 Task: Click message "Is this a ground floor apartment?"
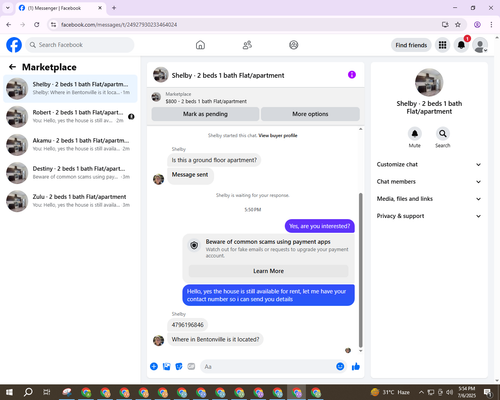click(214, 160)
